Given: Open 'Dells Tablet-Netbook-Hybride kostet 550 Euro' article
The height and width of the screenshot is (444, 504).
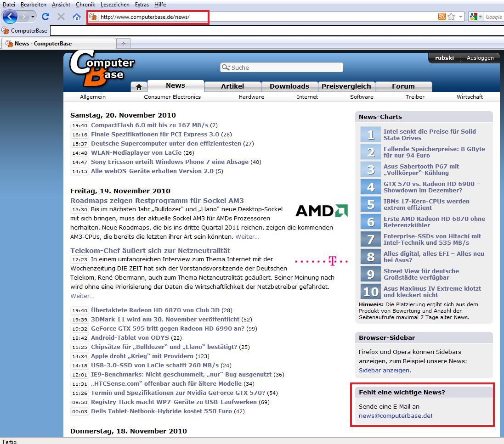Looking at the screenshot, I should tap(161, 411).
